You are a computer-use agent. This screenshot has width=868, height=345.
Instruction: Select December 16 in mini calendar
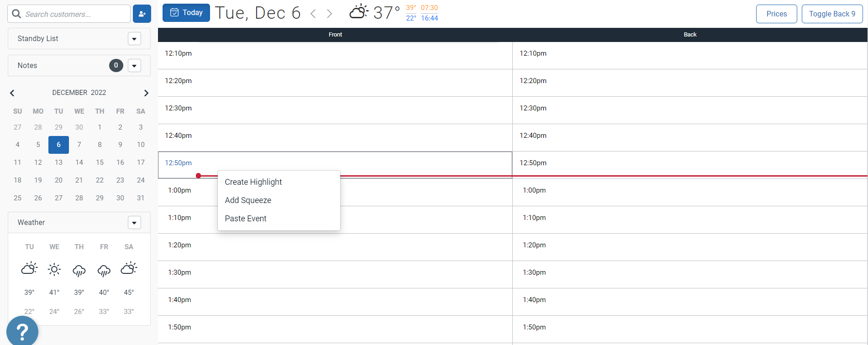[x=120, y=162]
